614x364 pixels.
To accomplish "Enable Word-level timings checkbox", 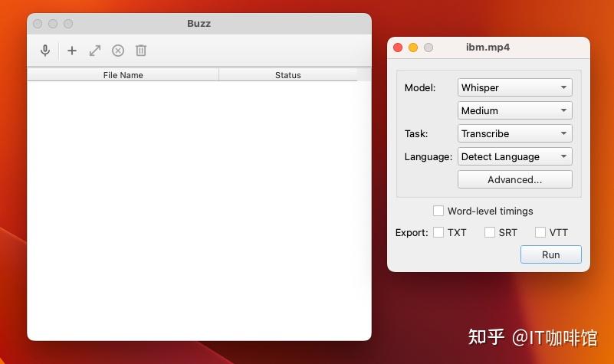I will (438, 211).
